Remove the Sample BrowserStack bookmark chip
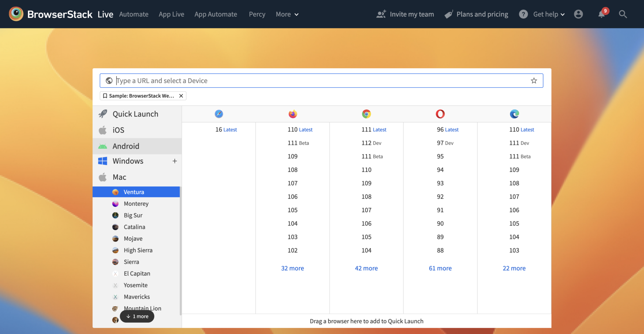This screenshot has height=334, width=644. (181, 96)
